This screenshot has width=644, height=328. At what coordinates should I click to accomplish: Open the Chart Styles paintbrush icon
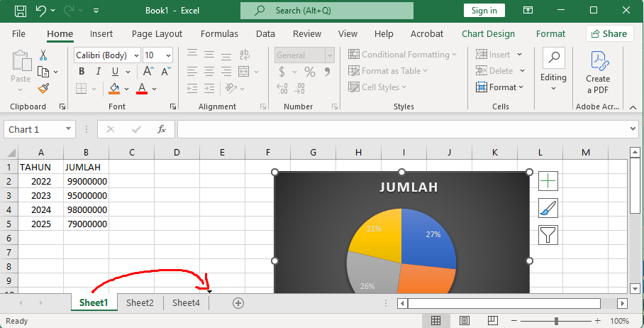548,208
